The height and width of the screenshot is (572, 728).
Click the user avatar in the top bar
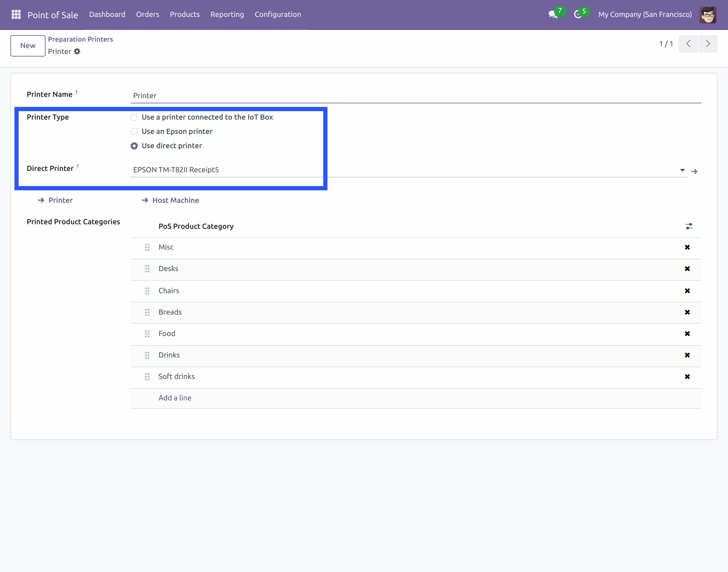click(707, 14)
